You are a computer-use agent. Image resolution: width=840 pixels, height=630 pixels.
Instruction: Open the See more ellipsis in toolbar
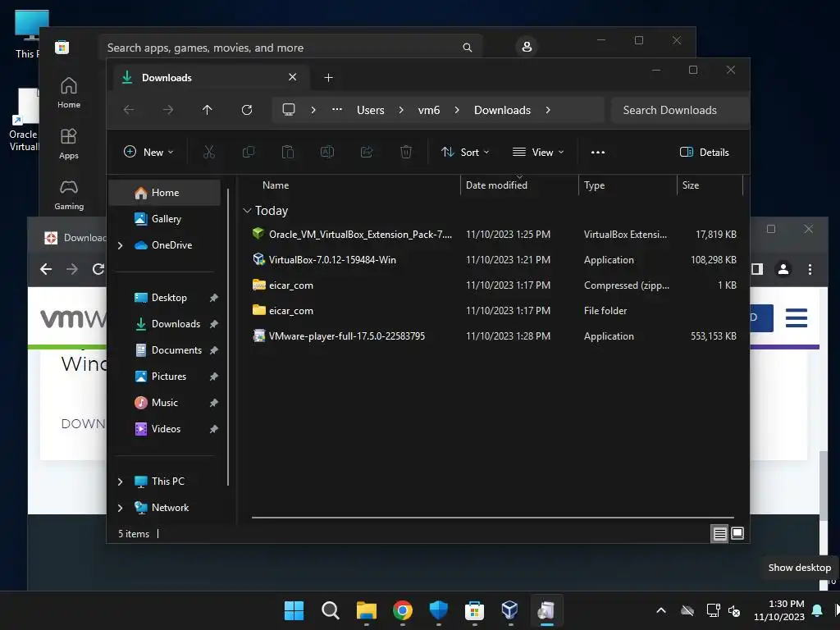tap(598, 152)
